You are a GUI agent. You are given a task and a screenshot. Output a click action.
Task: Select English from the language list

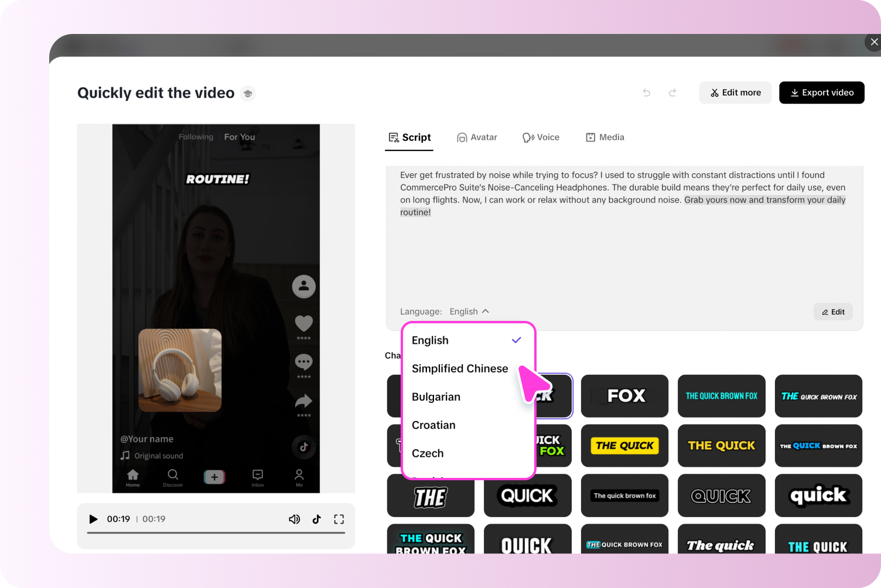[x=468, y=340]
